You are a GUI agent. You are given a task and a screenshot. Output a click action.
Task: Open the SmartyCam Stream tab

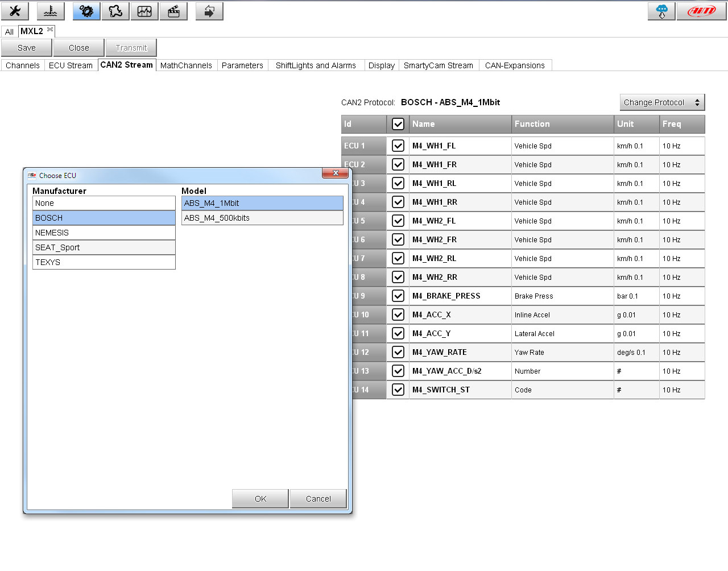439,65
